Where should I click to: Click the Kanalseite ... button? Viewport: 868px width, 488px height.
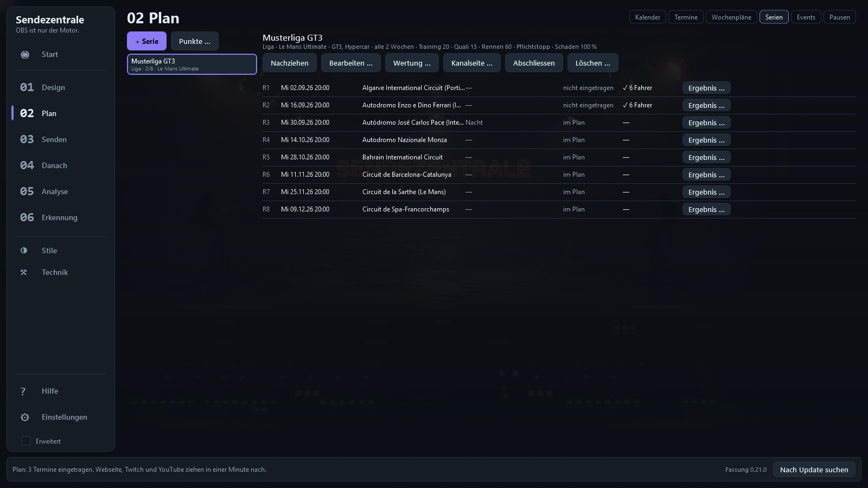click(x=472, y=63)
